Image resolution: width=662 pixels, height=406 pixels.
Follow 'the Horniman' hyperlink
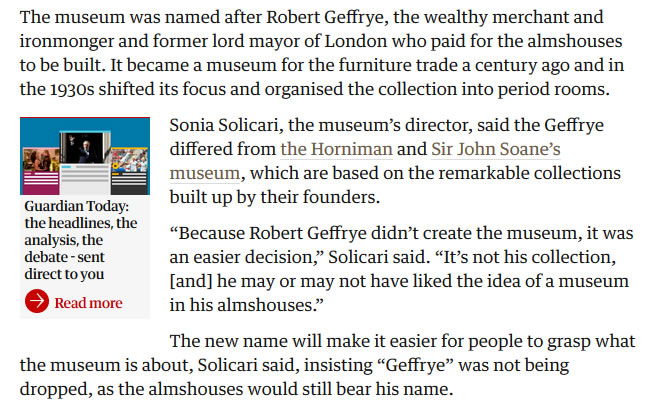tap(336, 149)
